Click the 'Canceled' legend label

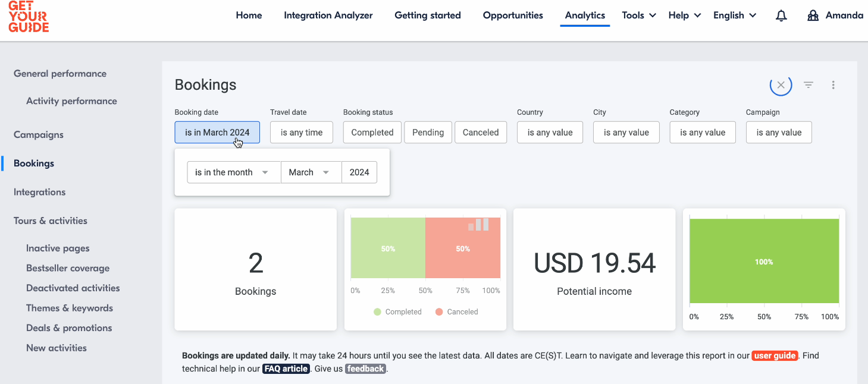tap(462, 311)
